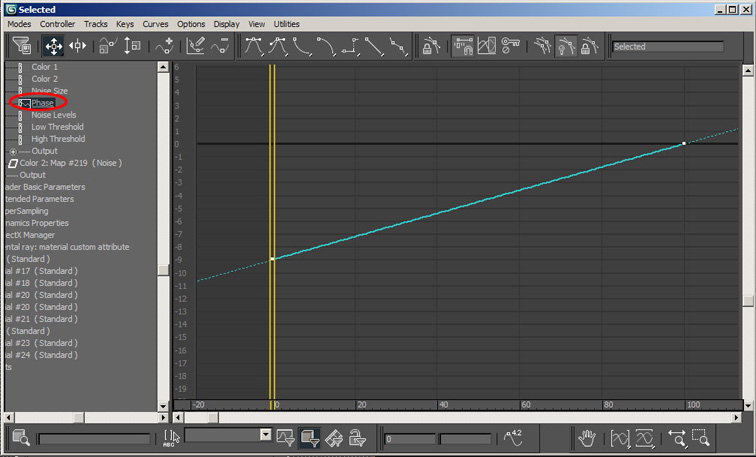756x457 pixels.
Task: Toggle Lock Selection padlock icon
Action: [431, 46]
